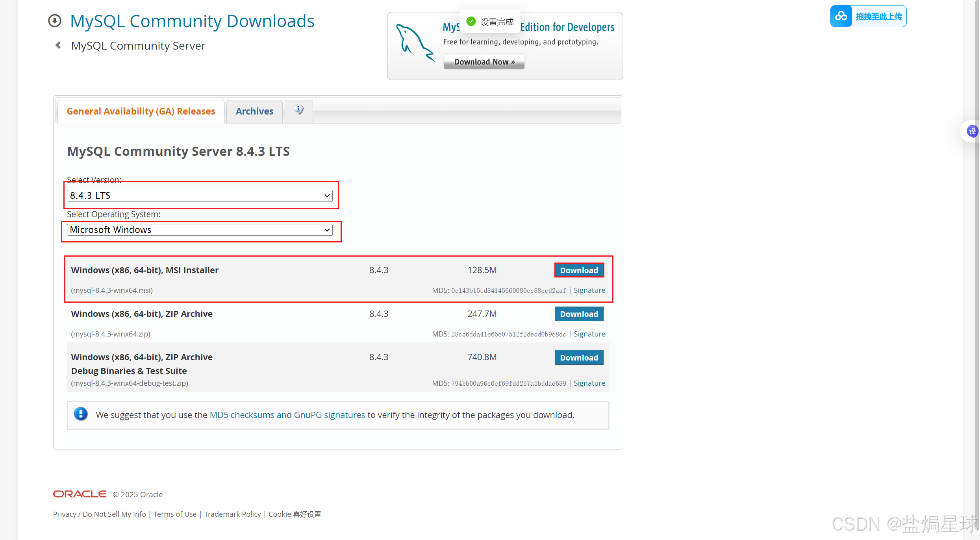Click the Edition for Developers banner title
Viewport: 980px width, 540px height.
(567, 27)
